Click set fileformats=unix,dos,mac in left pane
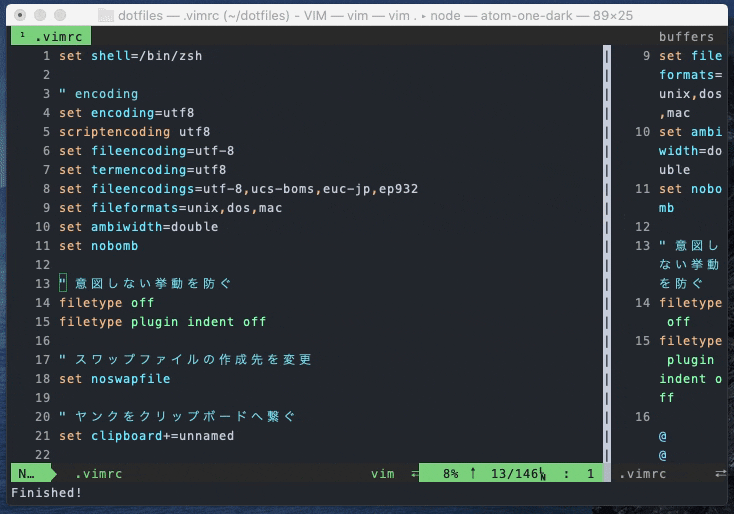This screenshot has width=734, height=514. pyautogui.click(x=170, y=207)
